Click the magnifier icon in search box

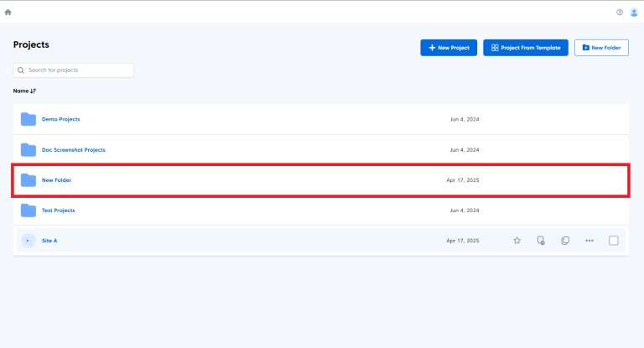(21, 70)
